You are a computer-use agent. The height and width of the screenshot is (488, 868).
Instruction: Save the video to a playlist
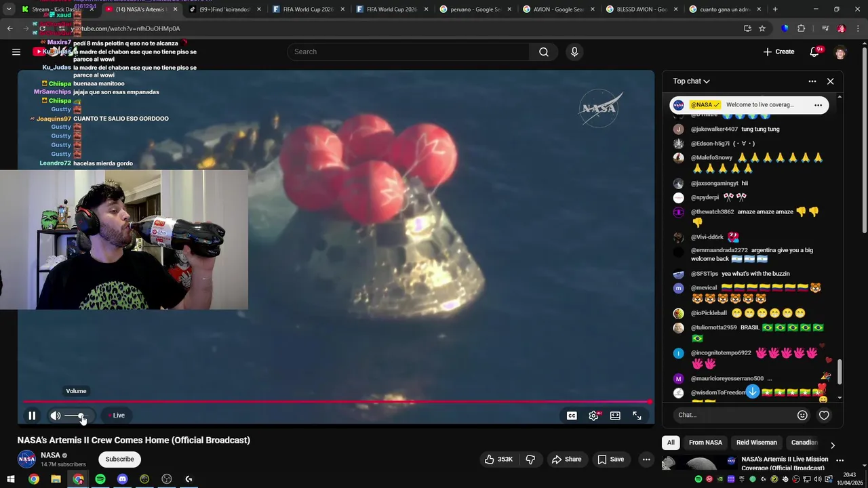click(x=610, y=460)
